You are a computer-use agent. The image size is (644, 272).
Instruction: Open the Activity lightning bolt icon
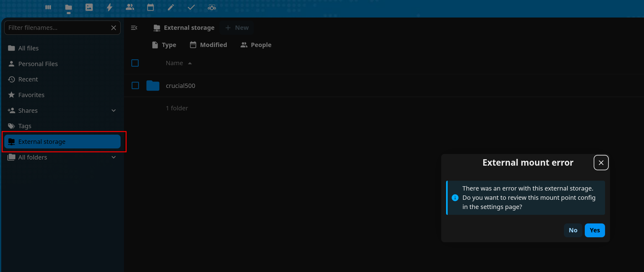(110, 7)
